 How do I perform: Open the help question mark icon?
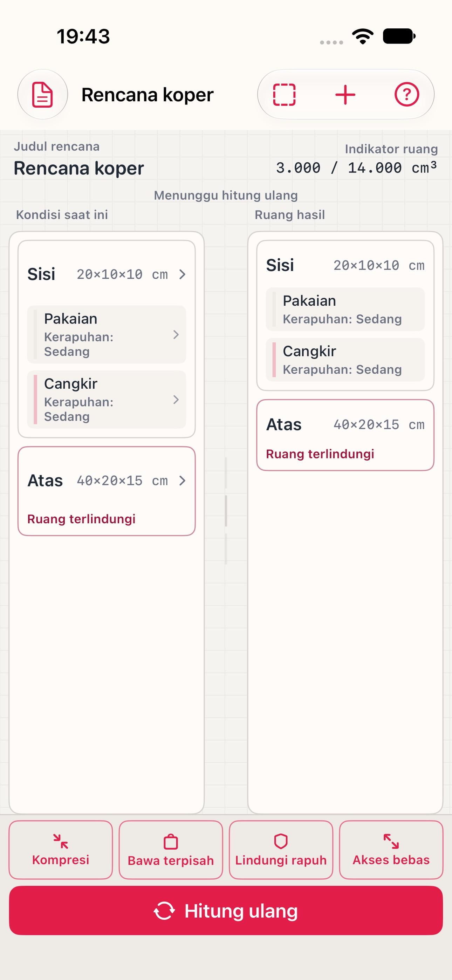point(407,94)
